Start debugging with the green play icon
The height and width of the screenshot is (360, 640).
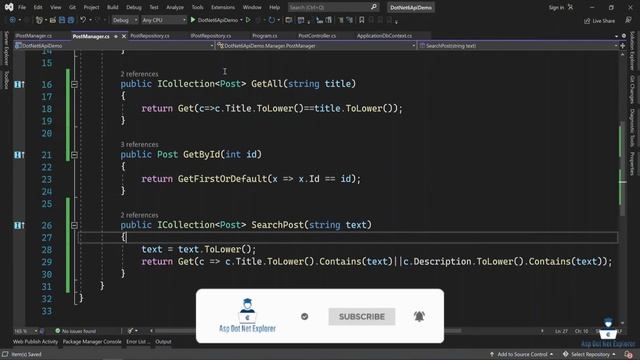pyautogui.click(x=193, y=20)
